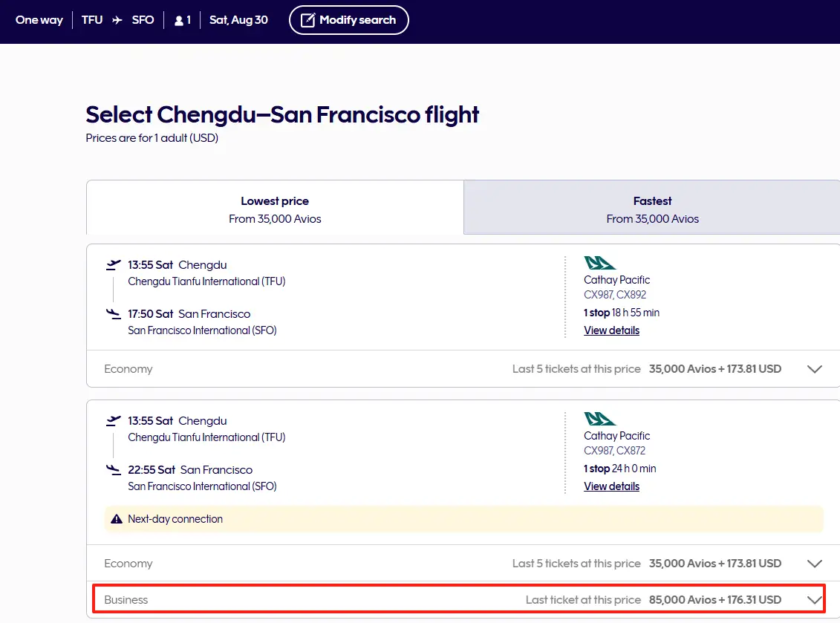
Task: Click the 'CX987, CX872' flight numbers
Action: coord(614,451)
